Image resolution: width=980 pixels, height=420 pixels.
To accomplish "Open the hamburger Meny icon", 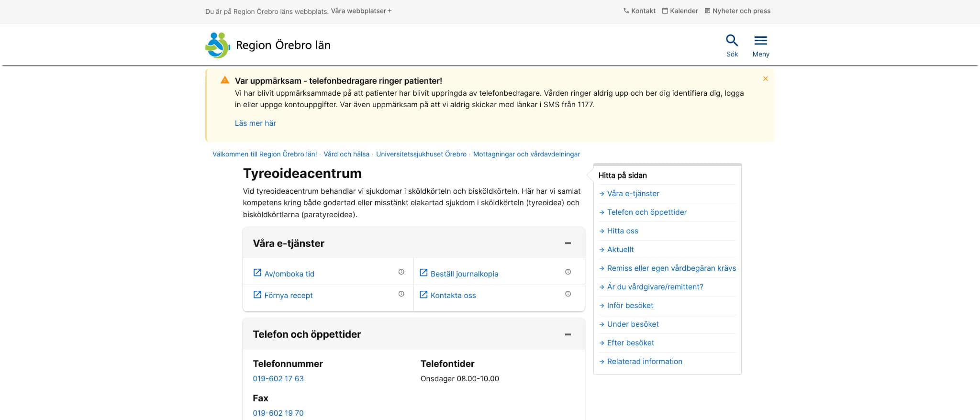I will [x=761, y=41].
